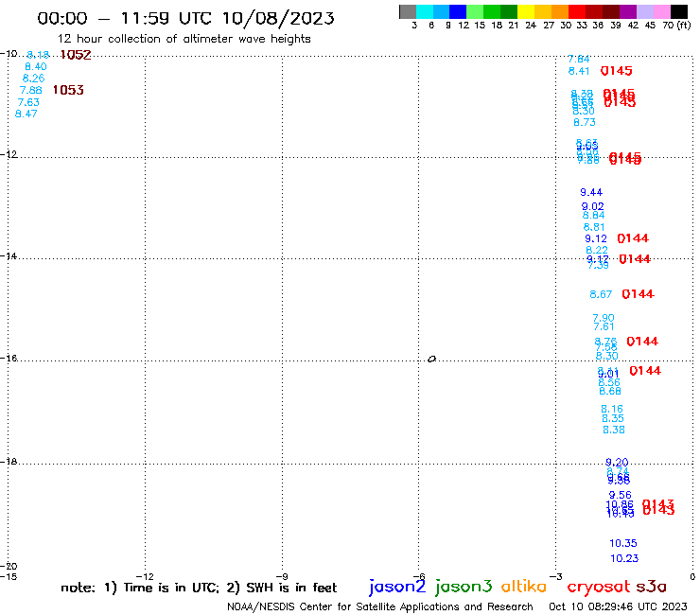Click the wave height reading 8.67
This screenshot has width=700, height=615.
601,294
